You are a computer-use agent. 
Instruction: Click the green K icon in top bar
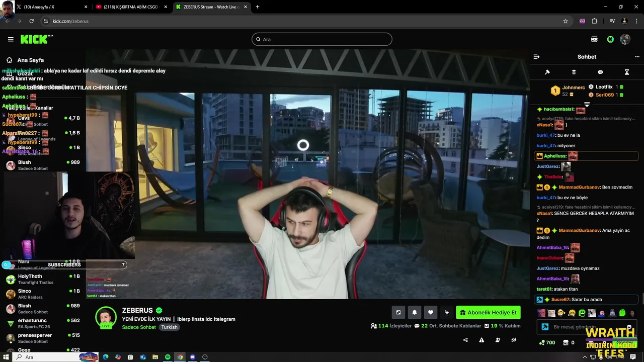coord(610,39)
